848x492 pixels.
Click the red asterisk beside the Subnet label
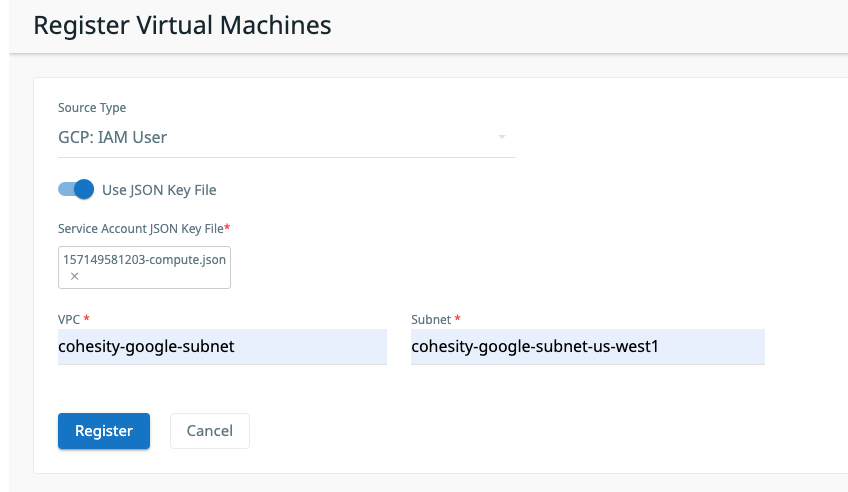click(x=458, y=319)
